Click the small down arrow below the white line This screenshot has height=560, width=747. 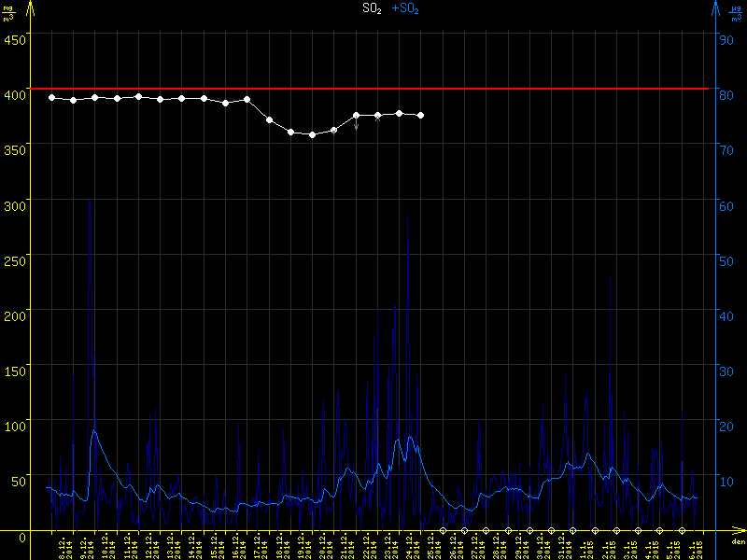click(356, 126)
